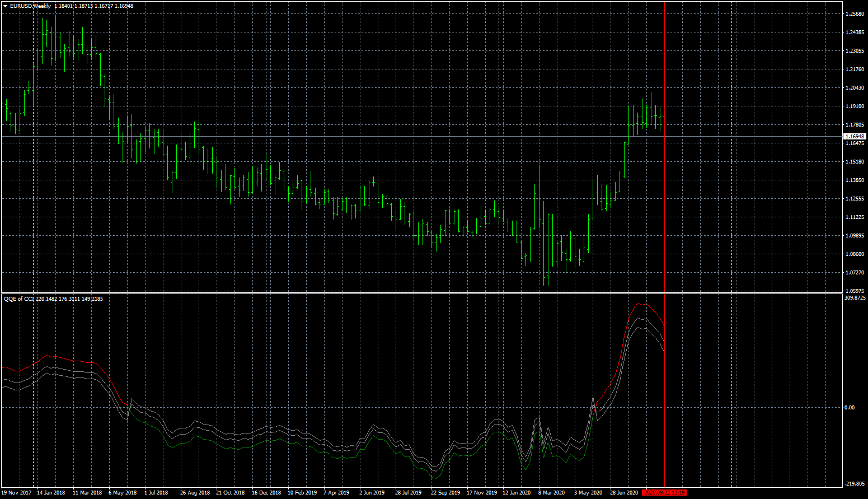Image resolution: width=868 pixels, height=499 pixels.
Task: Click the 1.17805 price scale value
Action: [x=855, y=125]
